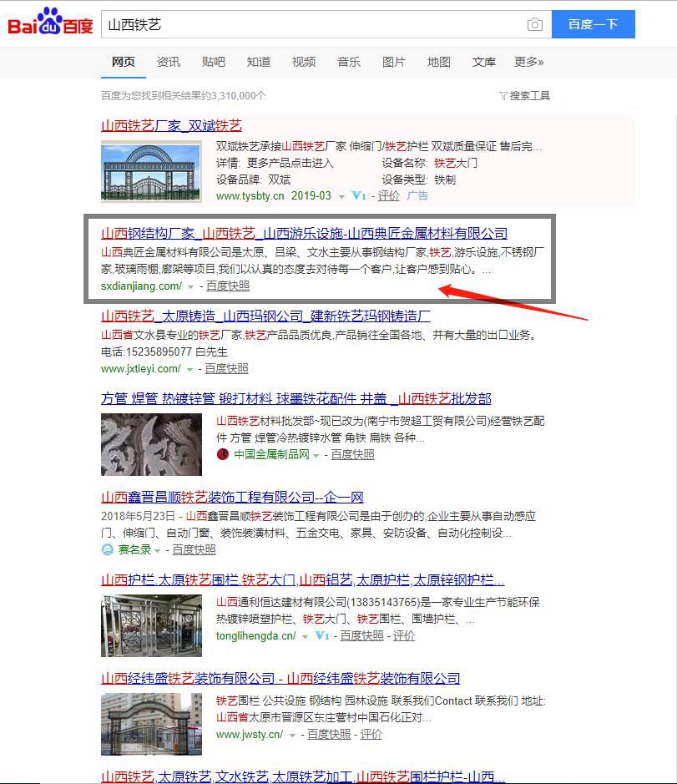Click the 百度一下 search button
This screenshot has width=677, height=784.
point(594,24)
